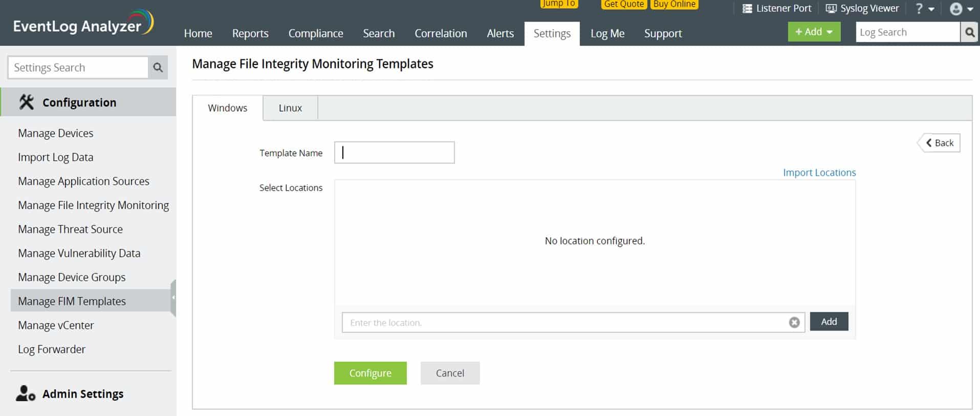This screenshot has height=416, width=980.
Task: Open the green + Add dropdown
Action: click(814, 32)
